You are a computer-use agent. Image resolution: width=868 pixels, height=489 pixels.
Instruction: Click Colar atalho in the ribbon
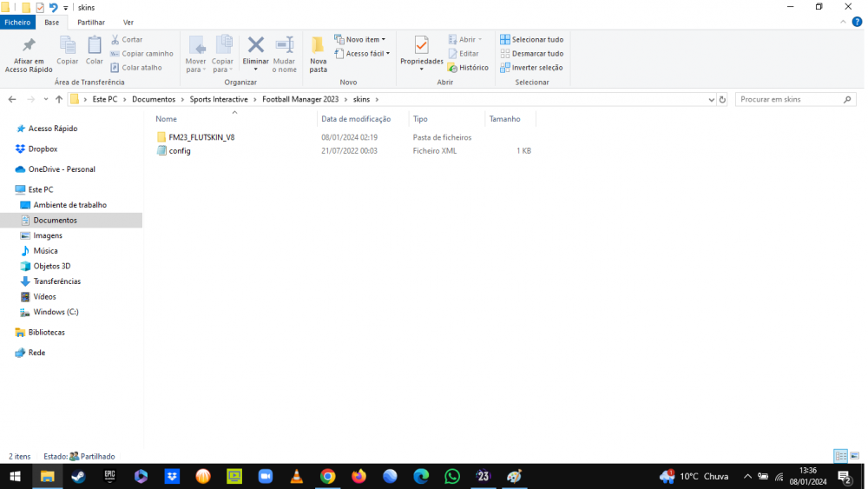point(136,68)
